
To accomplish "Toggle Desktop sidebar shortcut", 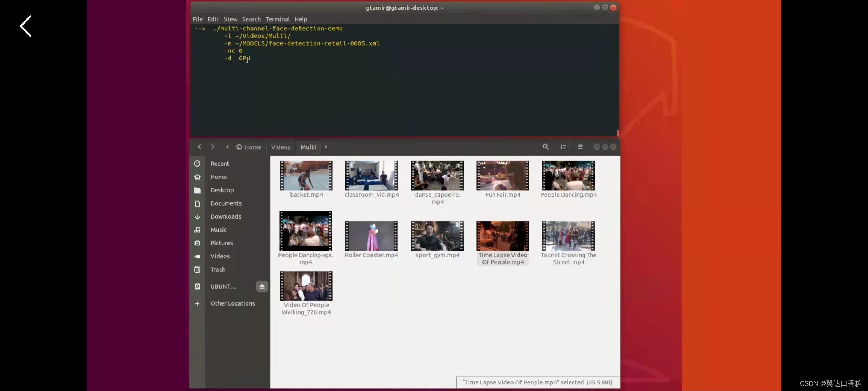I will click(222, 189).
